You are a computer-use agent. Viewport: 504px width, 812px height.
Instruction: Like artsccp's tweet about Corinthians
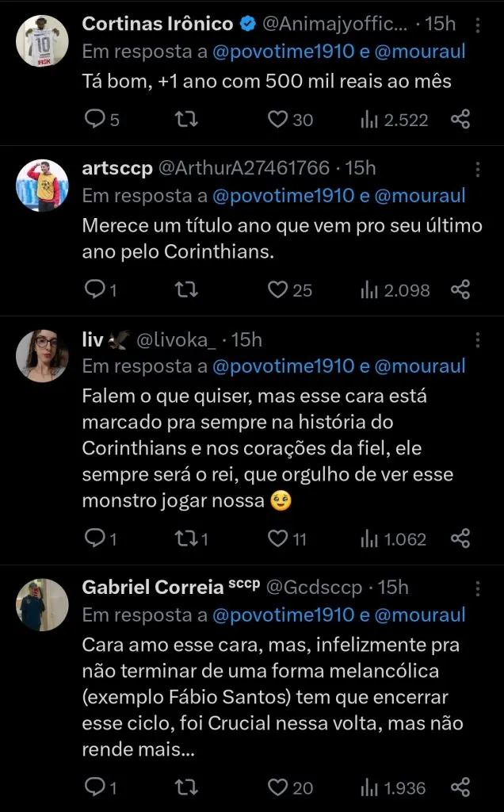pyautogui.click(x=277, y=290)
